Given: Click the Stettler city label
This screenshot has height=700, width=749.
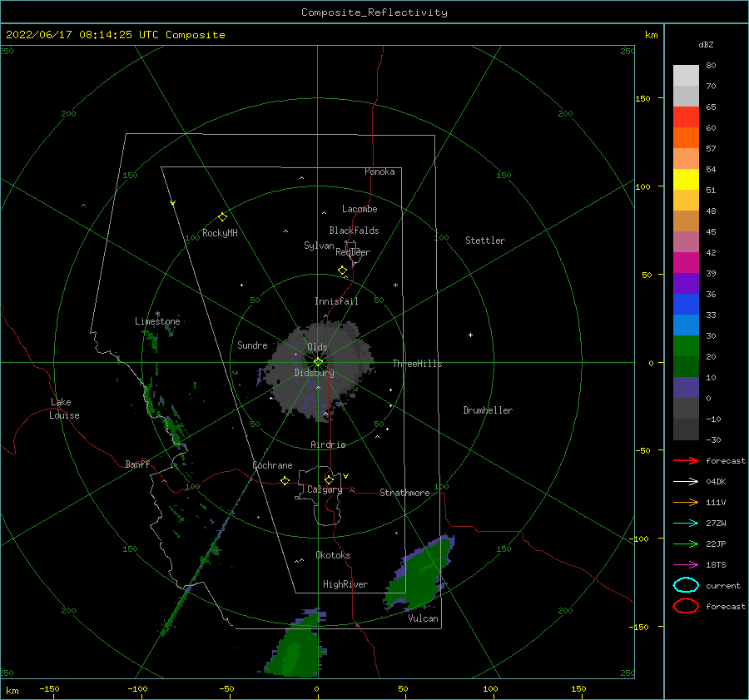Looking at the screenshot, I should click(485, 241).
